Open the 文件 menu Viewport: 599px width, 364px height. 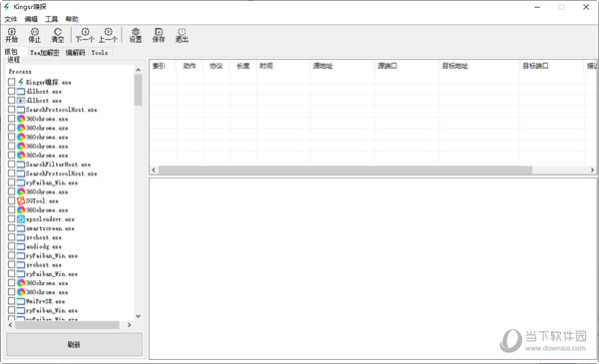tap(11, 19)
